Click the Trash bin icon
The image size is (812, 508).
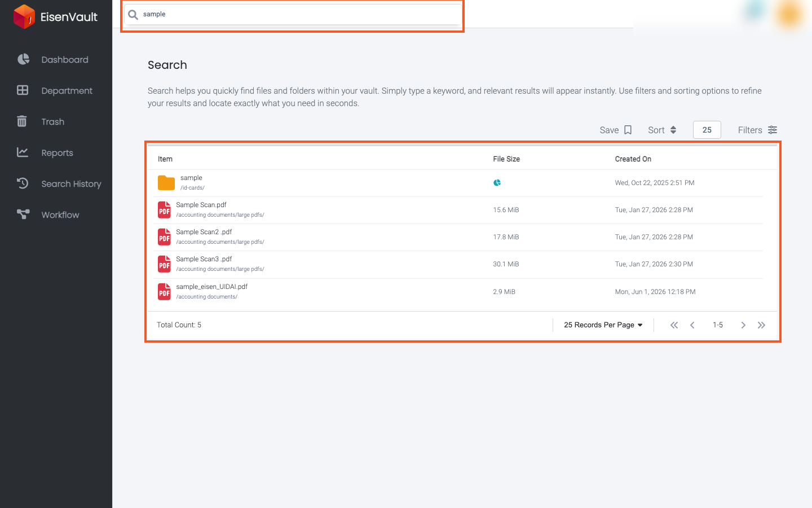tap(22, 121)
